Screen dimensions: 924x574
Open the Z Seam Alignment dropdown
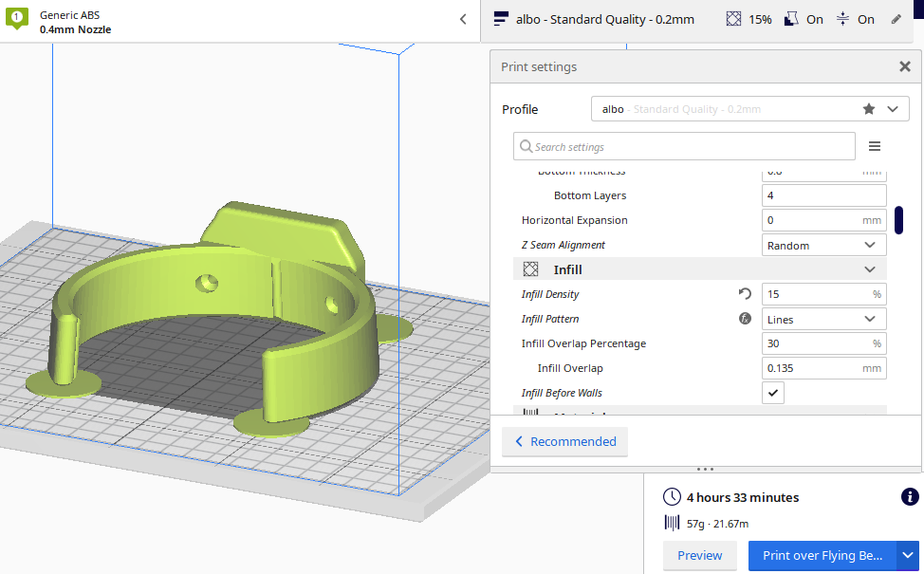coord(823,245)
